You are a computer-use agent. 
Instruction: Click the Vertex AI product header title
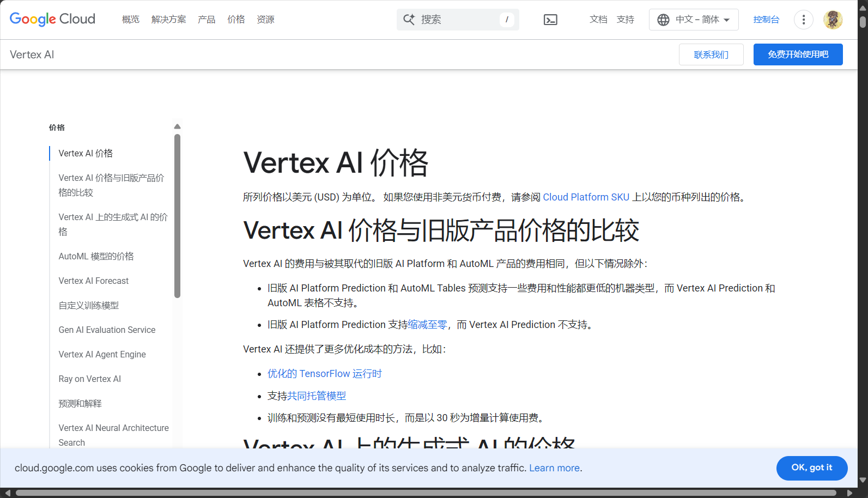(32, 54)
